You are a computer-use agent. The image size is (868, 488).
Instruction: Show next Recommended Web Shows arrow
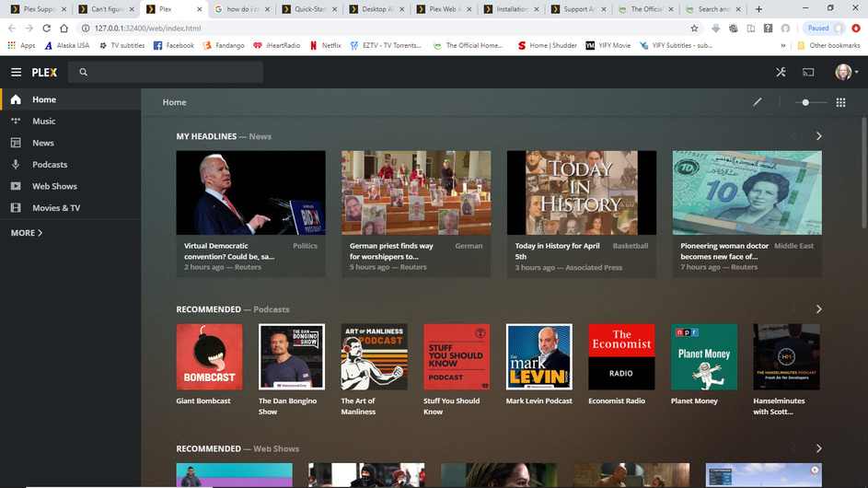point(818,448)
